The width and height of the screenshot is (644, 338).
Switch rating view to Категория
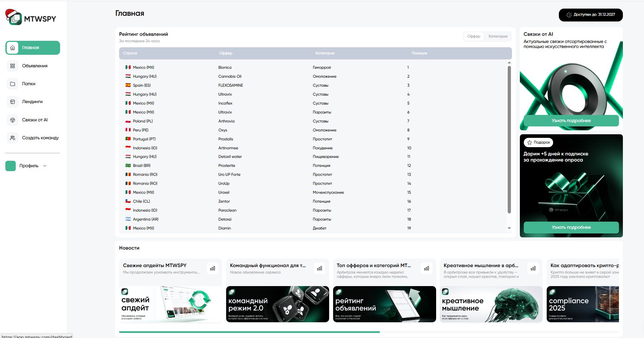(498, 36)
